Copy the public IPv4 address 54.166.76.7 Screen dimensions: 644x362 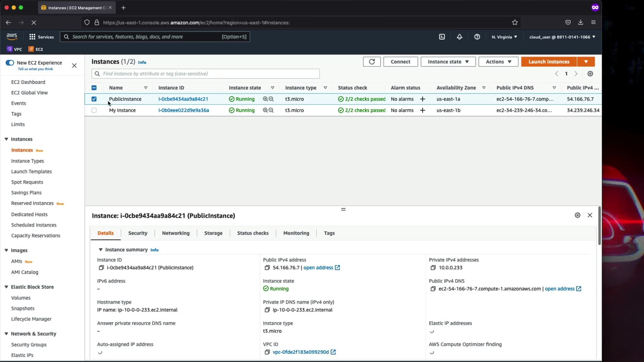point(267,267)
